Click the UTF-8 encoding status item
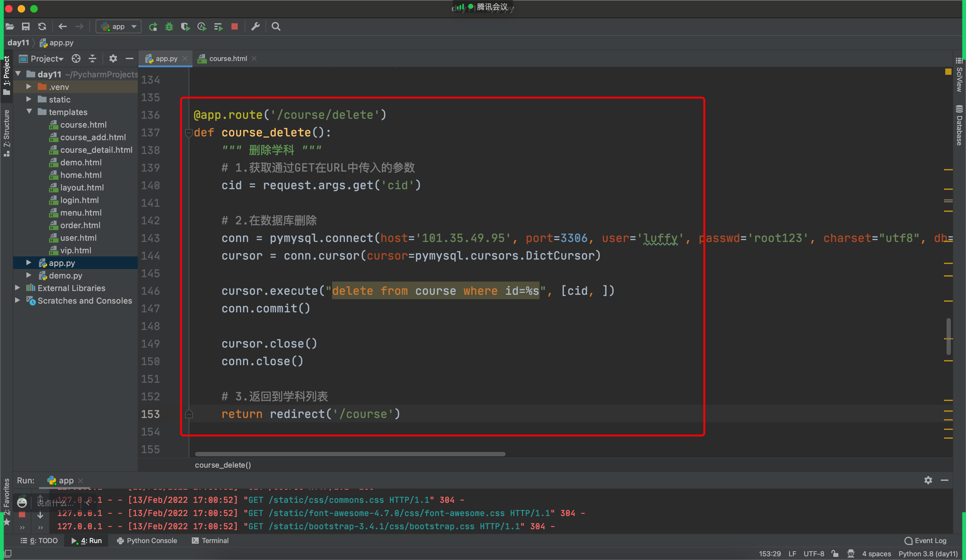This screenshot has width=966, height=560. coord(813,553)
